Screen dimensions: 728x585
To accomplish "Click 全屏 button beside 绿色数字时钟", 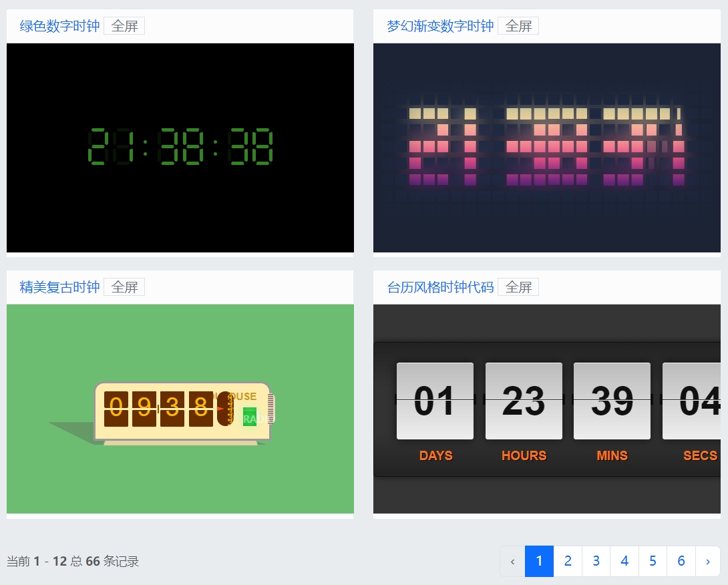I will (x=124, y=26).
